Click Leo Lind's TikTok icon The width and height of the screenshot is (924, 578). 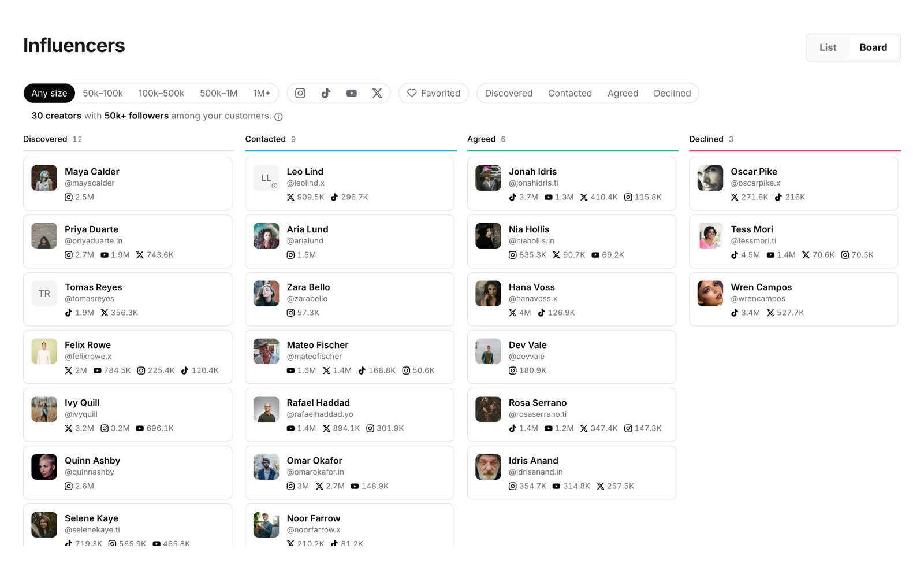tap(334, 197)
